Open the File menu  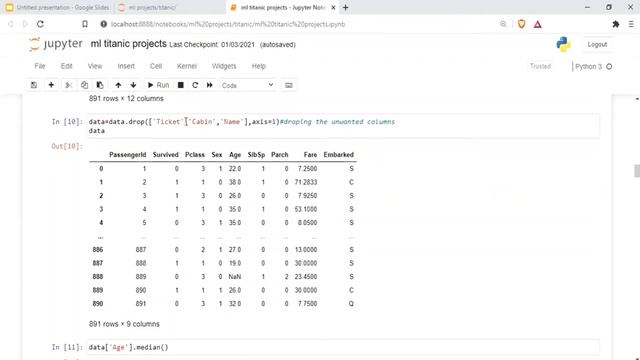coord(40,66)
